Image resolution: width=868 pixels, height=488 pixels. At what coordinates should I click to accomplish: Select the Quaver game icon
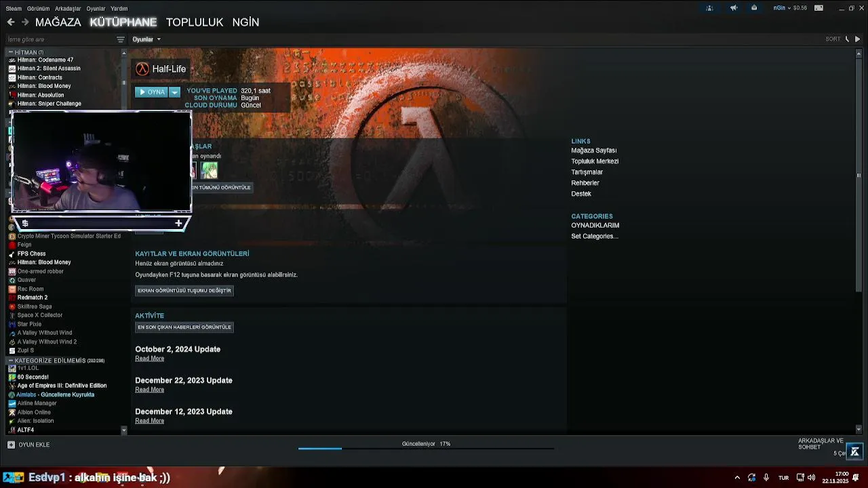[x=12, y=280]
